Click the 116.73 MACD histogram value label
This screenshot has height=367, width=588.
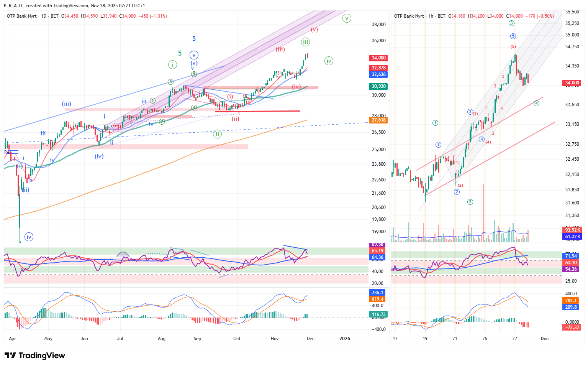pyautogui.click(x=378, y=314)
